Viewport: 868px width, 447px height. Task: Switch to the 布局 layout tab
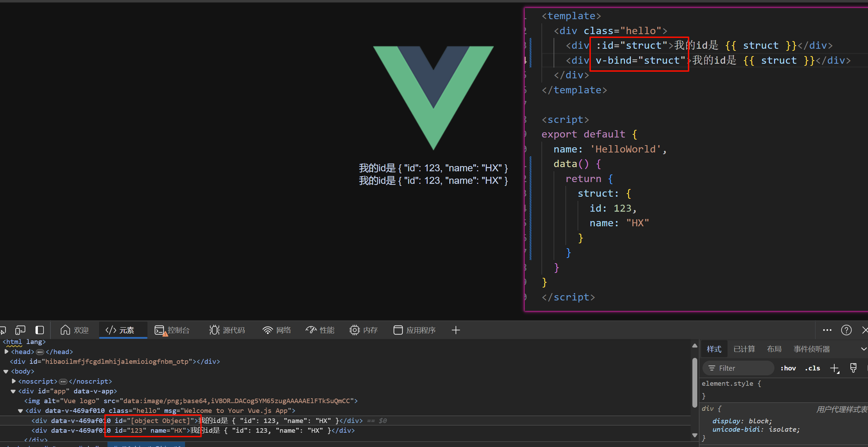point(774,349)
